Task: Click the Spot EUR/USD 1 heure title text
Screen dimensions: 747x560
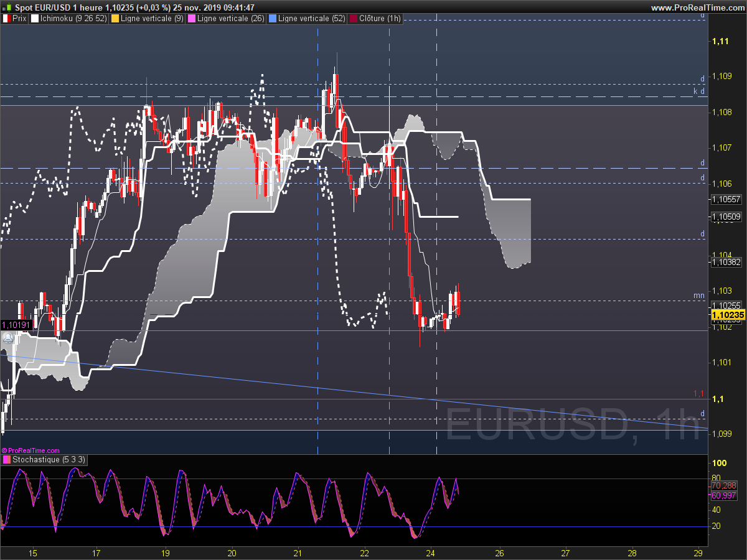Action: point(59,7)
